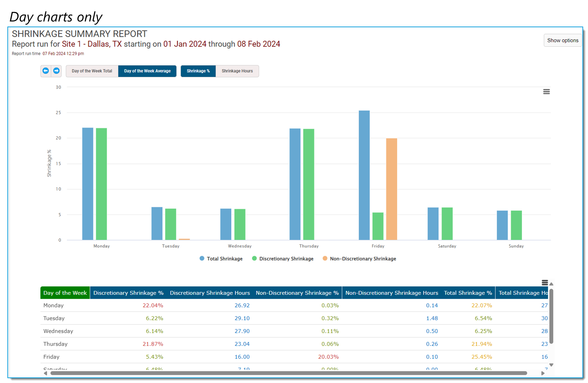Sort by Non-Discretionary Shrinkage Hours column

coord(392,293)
